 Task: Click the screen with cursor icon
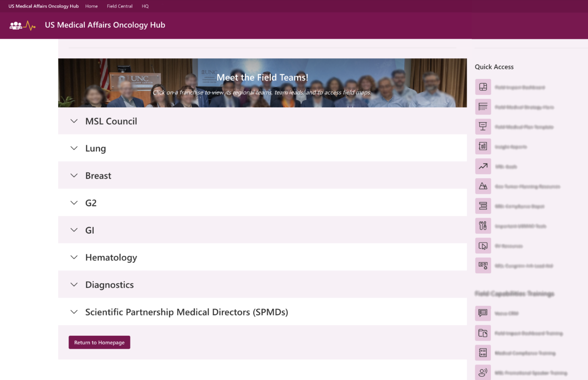point(483,246)
